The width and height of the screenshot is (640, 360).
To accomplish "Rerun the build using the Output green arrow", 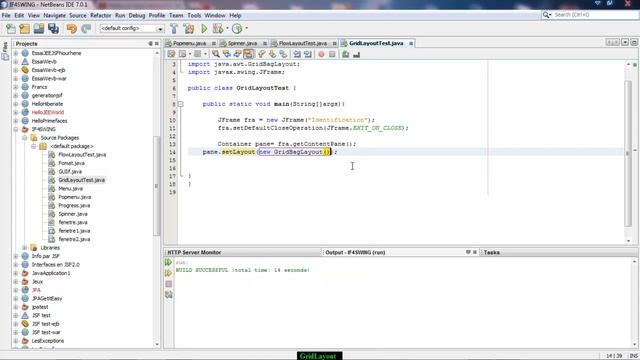I will click(169, 262).
